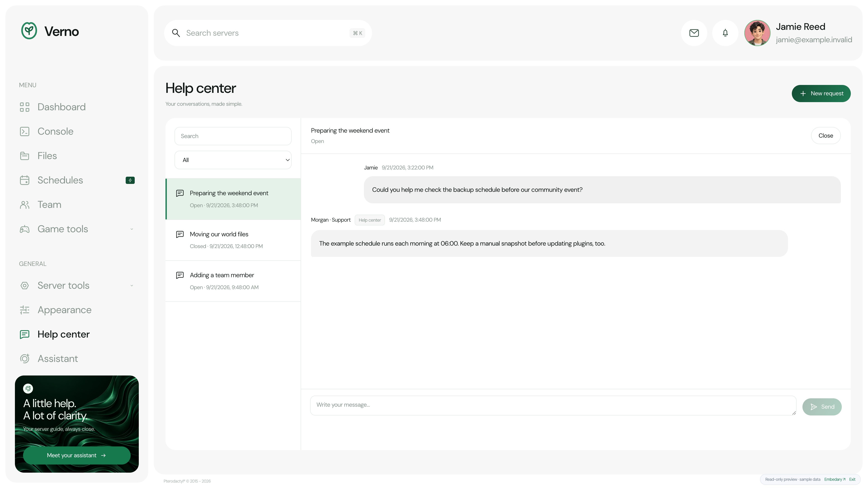Click the Open status under conversation title

(317, 141)
